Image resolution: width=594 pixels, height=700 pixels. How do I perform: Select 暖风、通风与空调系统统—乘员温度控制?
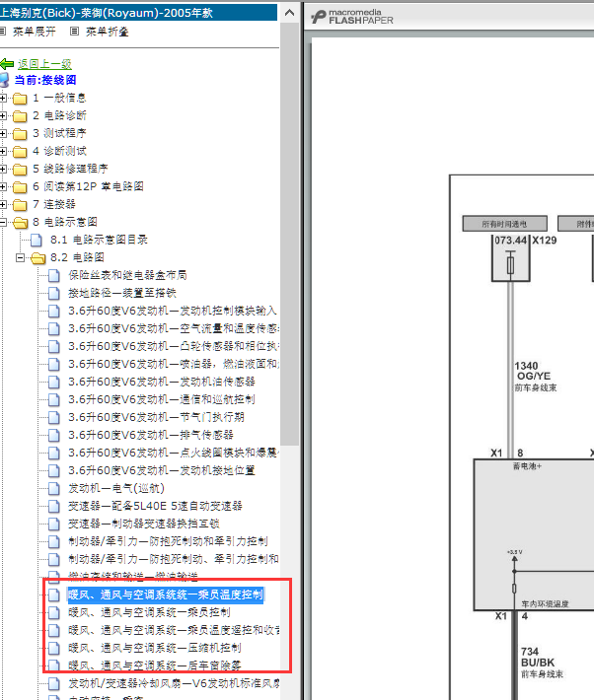pyautogui.click(x=166, y=595)
